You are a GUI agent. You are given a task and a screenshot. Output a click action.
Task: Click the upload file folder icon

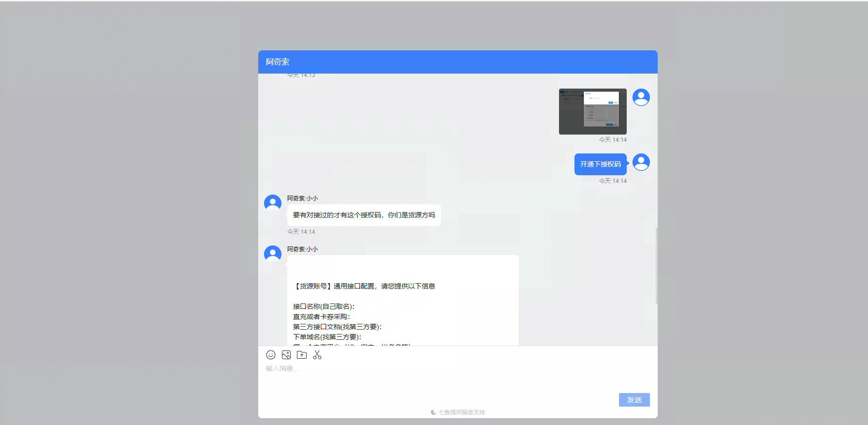(x=302, y=355)
